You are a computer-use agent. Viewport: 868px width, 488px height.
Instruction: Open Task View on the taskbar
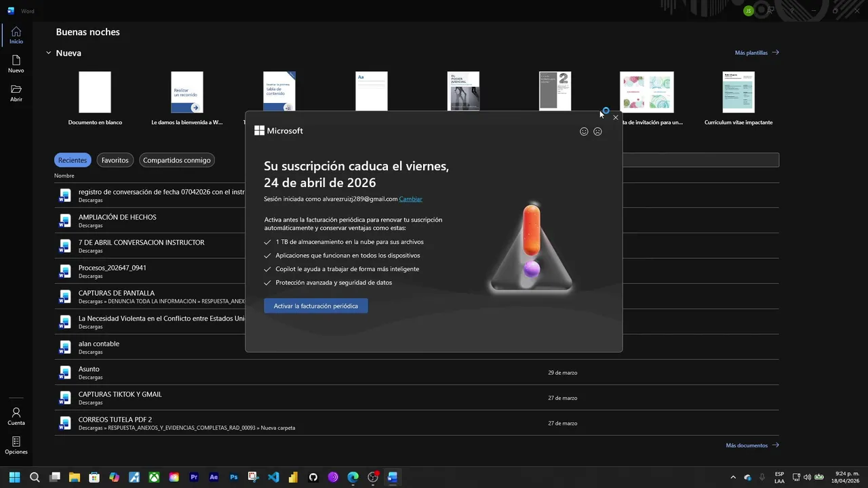click(x=55, y=477)
